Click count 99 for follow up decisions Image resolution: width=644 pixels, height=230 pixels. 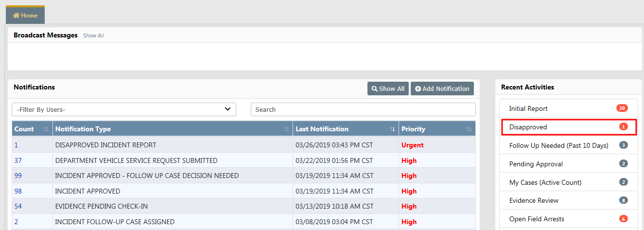coord(18,176)
